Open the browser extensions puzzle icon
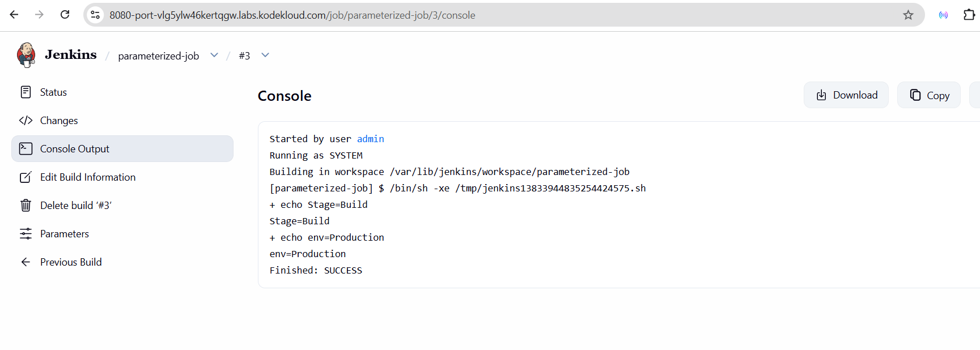 [969, 15]
